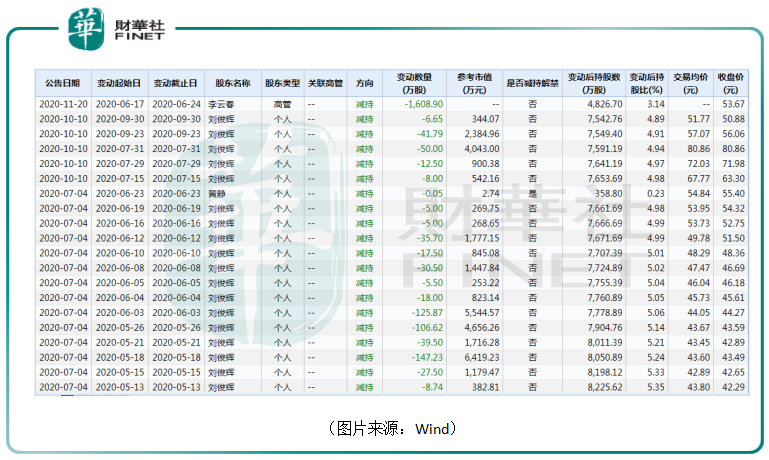Click the -30.50 change quantity cell
The image size is (769, 460).
(430, 268)
